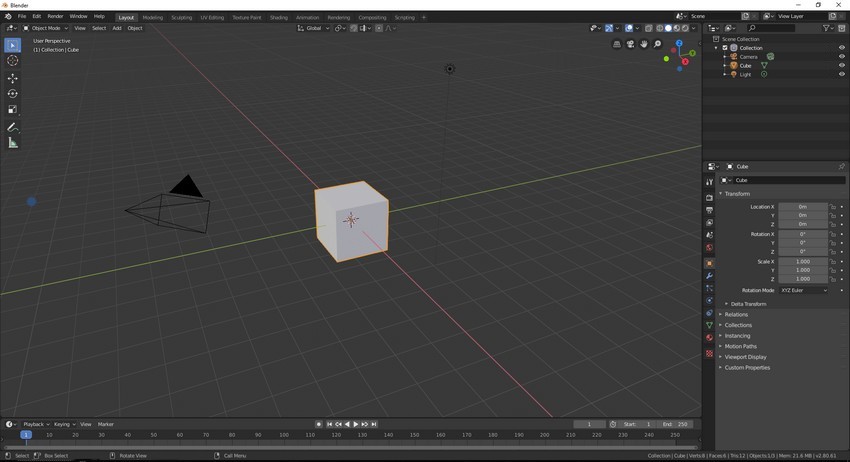Open the Texture properties tab

(x=709, y=354)
